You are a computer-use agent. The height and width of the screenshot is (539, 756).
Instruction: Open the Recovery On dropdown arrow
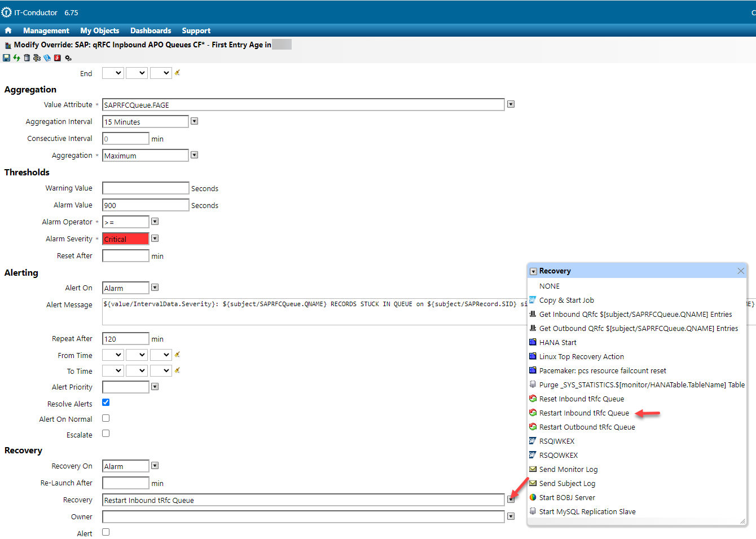coord(155,466)
